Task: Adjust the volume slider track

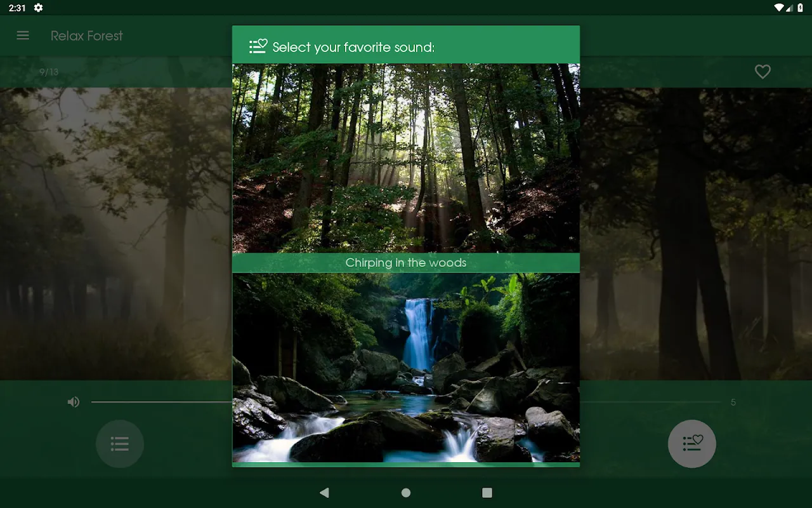Action: (406, 402)
